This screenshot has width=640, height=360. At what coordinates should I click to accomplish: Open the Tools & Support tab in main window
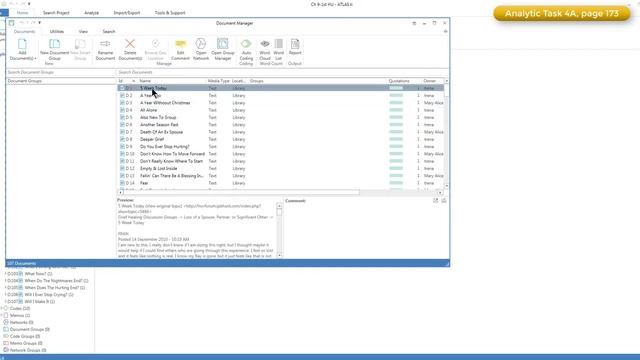tap(170, 13)
